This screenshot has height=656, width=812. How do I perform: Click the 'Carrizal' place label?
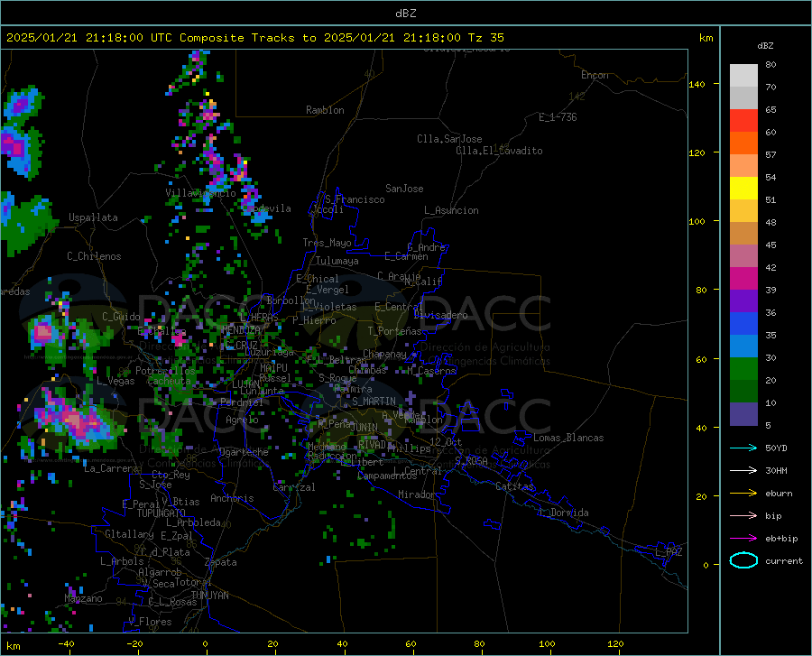point(294,487)
